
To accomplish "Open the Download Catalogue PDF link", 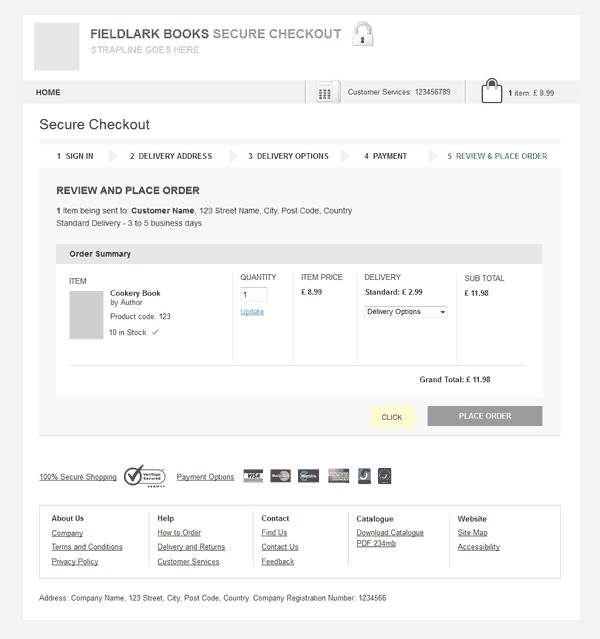I will [389, 537].
